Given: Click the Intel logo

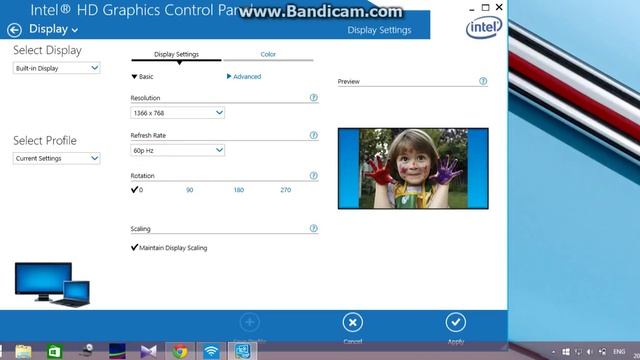Looking at the screenshot, I should (484, 27).
